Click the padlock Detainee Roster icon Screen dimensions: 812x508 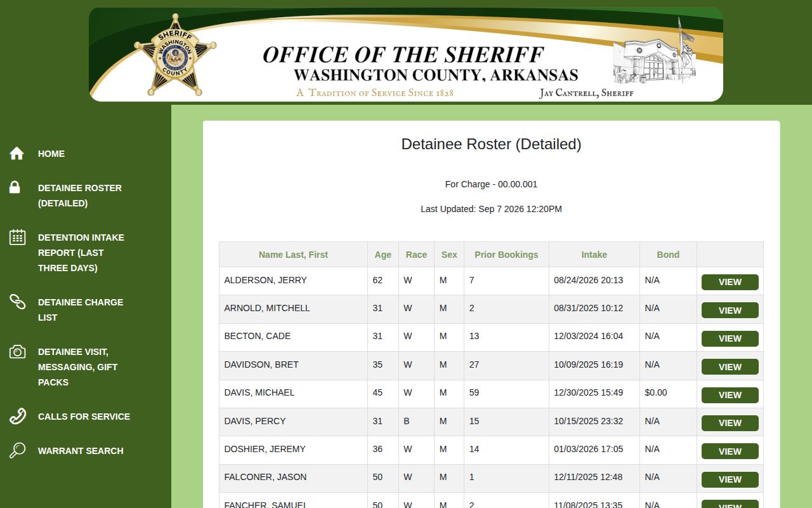point(15,187)
